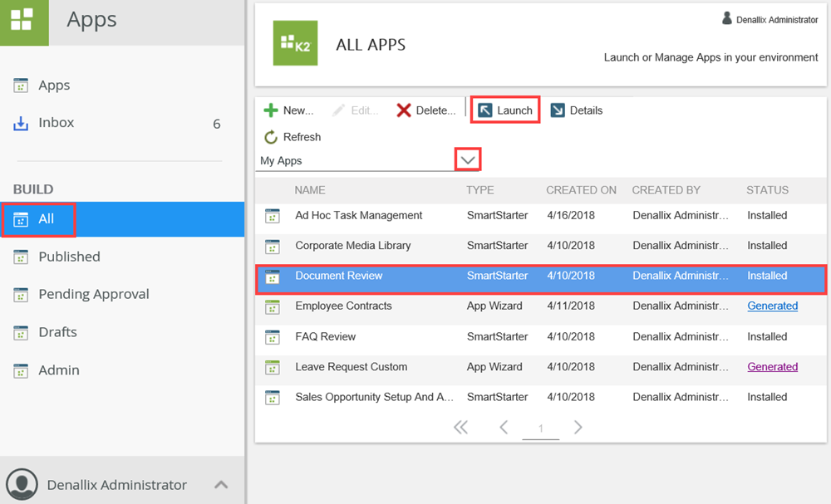Viewport: 831px width, 504px height.
Task: Expand the Denallix Administrator user menu
Action: 221,485
